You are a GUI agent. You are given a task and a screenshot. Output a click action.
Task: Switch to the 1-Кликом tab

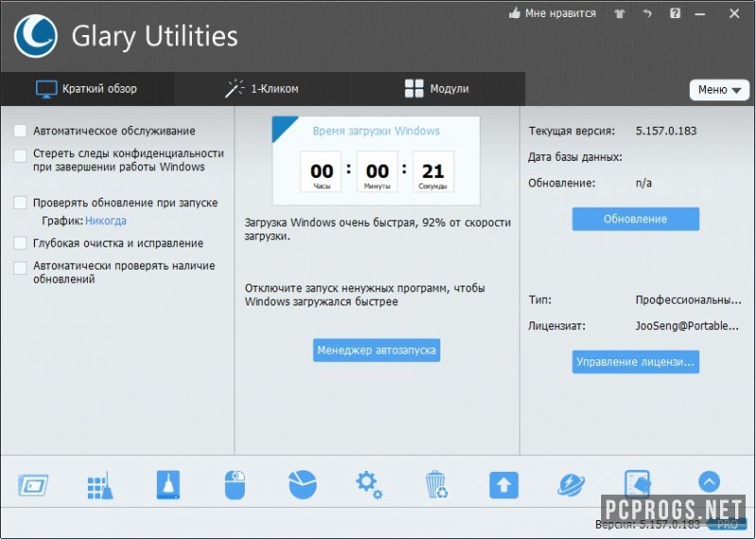pyautogui.click(x=263, y=89)
